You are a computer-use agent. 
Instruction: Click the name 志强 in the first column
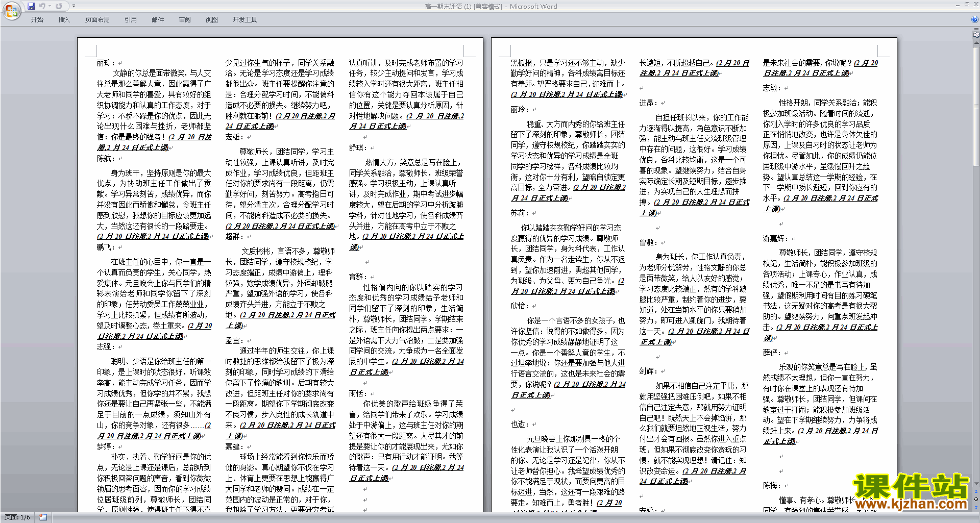pos(104,346)
